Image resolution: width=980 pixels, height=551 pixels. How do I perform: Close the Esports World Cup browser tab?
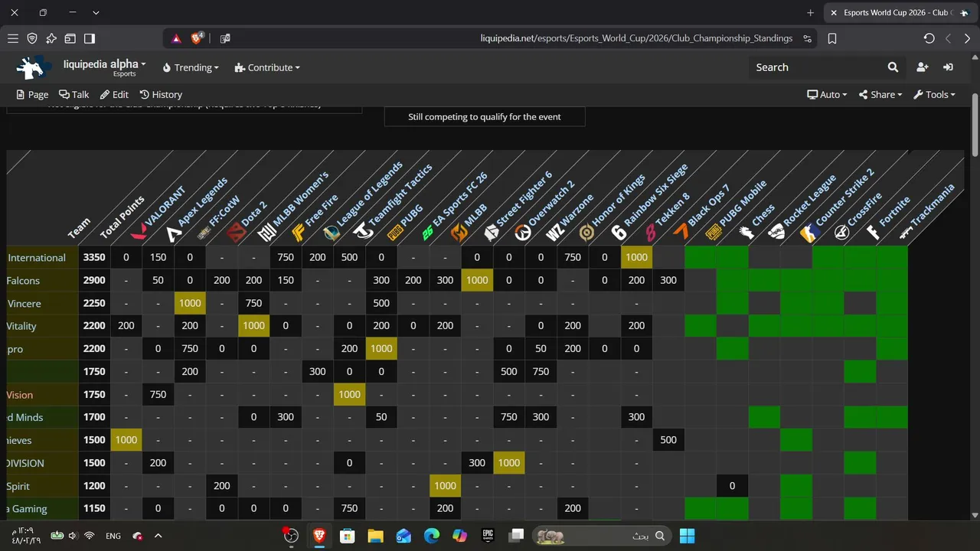tap(834, 13)
